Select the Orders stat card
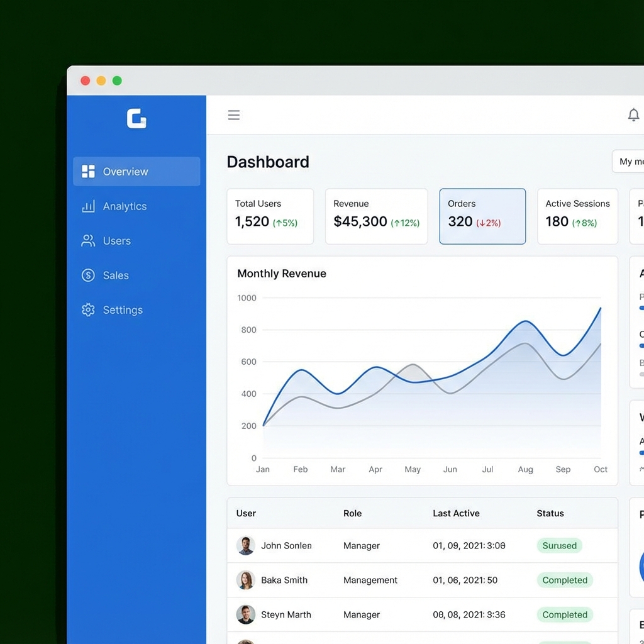 (x=482, y=216)
